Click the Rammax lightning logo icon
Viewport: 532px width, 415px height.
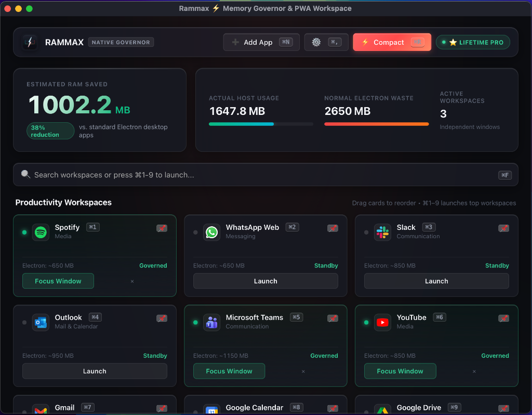coord(30,42)
